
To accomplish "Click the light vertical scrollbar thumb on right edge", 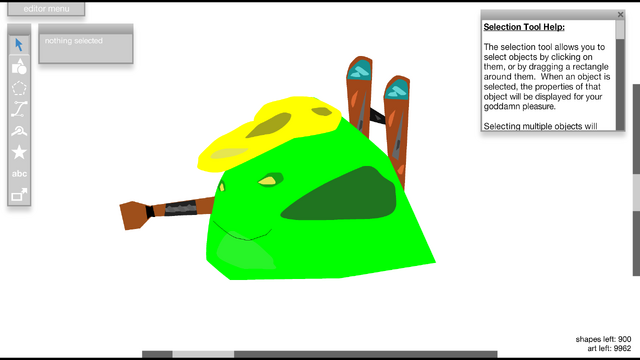I will [x=636, y=192].
